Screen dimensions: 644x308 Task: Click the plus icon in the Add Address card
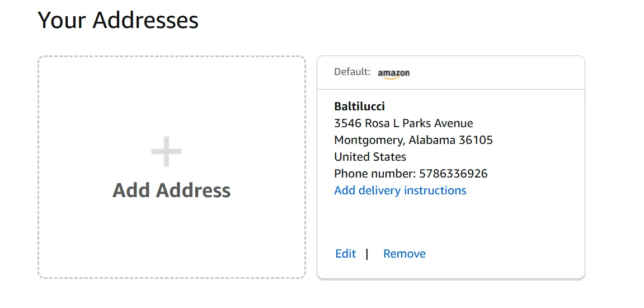point(166,152)
